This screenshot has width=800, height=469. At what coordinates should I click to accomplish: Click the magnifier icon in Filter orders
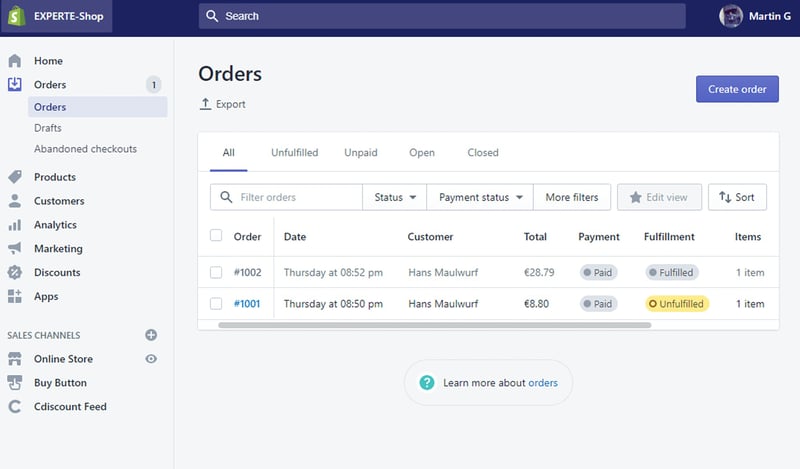pos(226,197)
